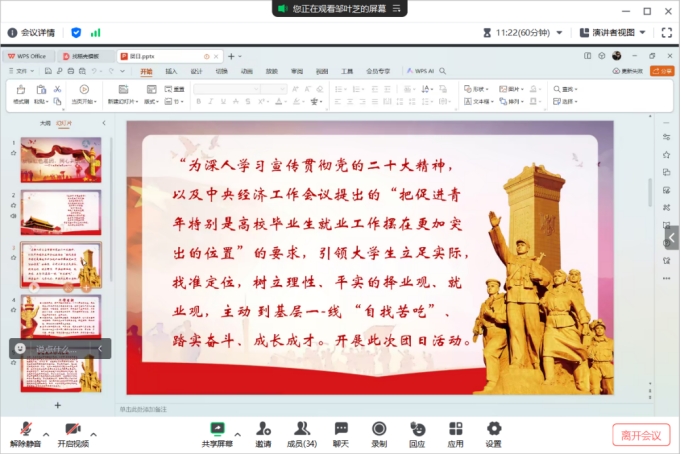The image size is (681, 454).
Task: Open the 应用 apps icon
Action: tap(455, 431)
